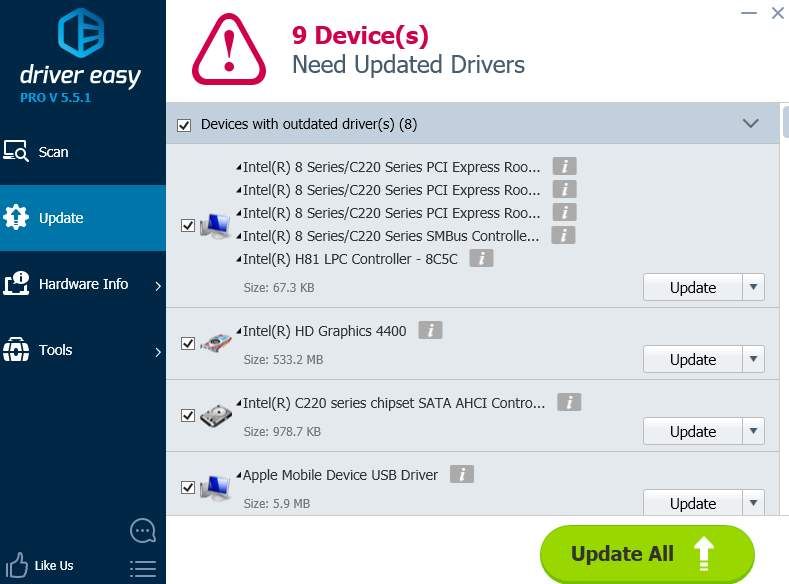Click Update for Intel 8 Series chipset drivers
Image resolution: width=789 pixels, height=584 pixels.
point(692,287)
